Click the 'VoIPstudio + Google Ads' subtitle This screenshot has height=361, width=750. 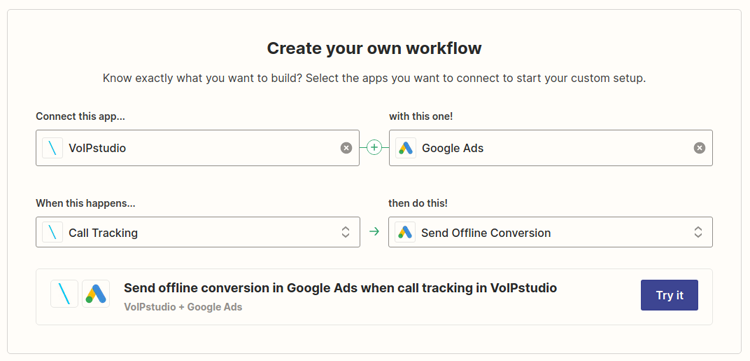[183, 307]
